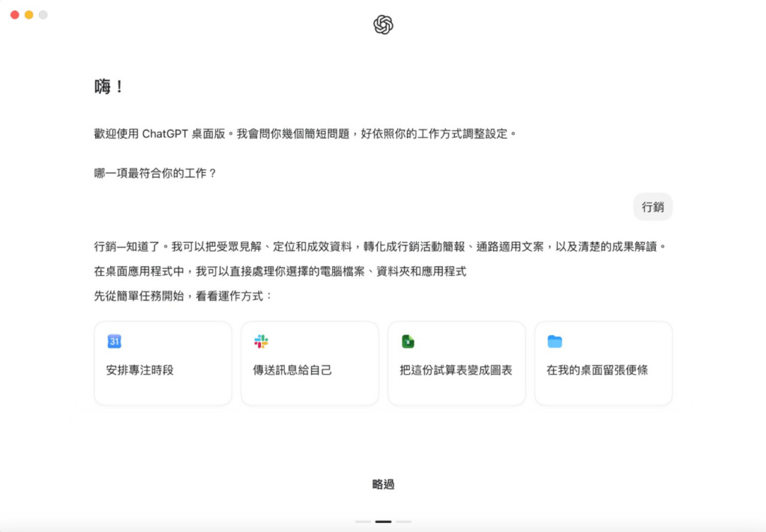
Task: Close the window with red button
Action: (x=15, y=15)
